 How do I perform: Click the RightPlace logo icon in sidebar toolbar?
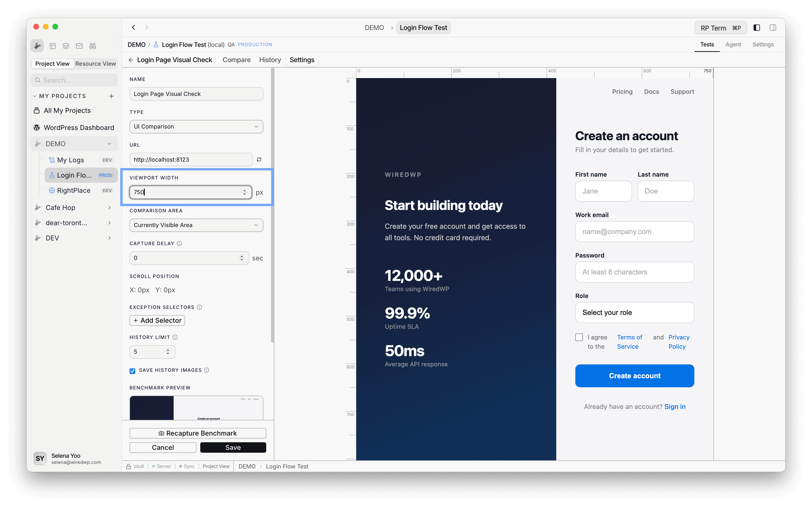[37, 46]
